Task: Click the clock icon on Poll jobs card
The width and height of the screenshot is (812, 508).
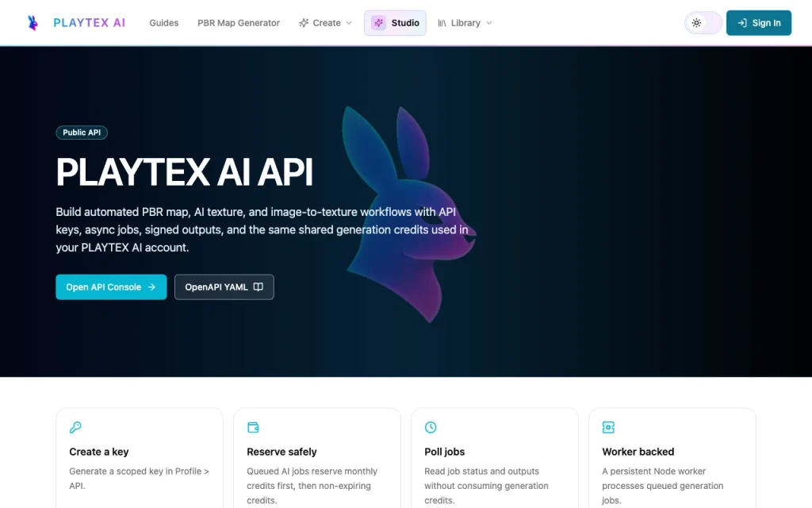Action: click(431, 427)
